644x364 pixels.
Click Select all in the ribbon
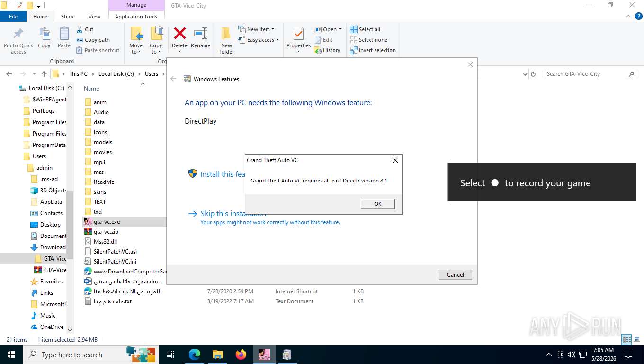point(365,29)
